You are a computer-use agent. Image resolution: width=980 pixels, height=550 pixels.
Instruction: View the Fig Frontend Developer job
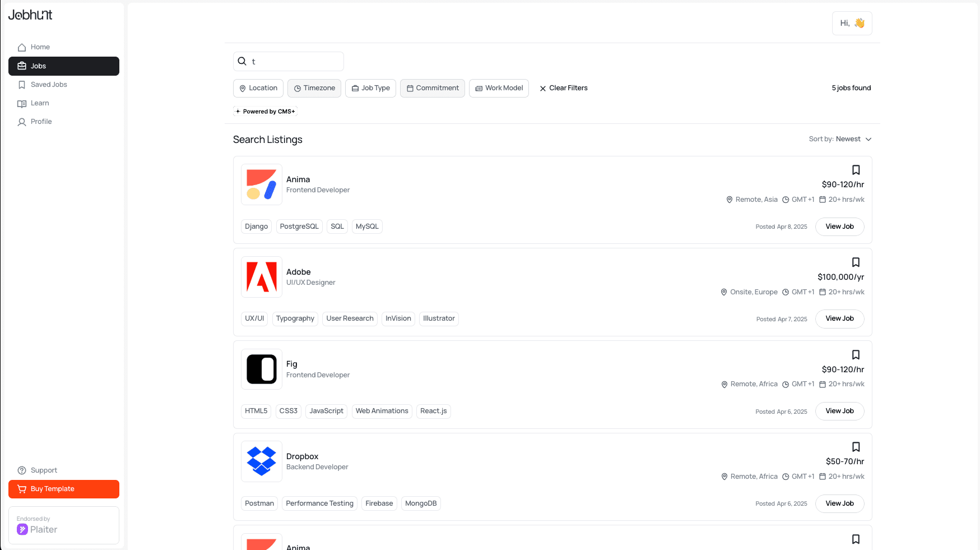(x=839, y=411)
